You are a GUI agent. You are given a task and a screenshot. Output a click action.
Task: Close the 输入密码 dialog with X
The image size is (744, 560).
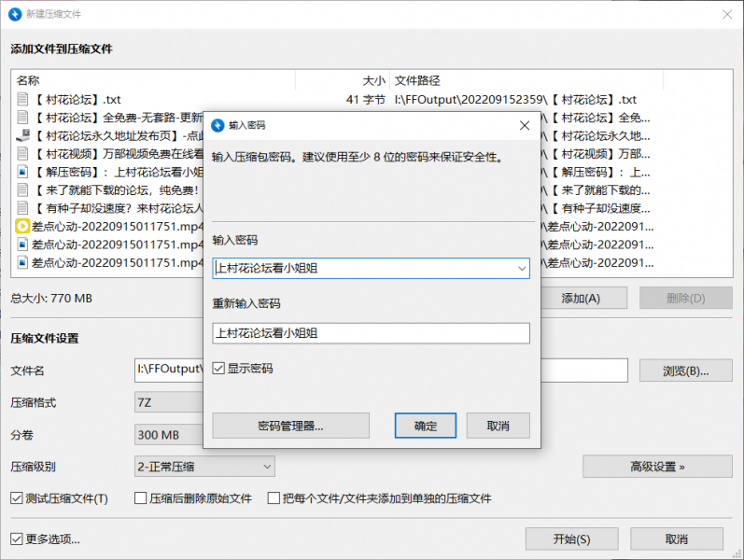click(x=525, y=124)
